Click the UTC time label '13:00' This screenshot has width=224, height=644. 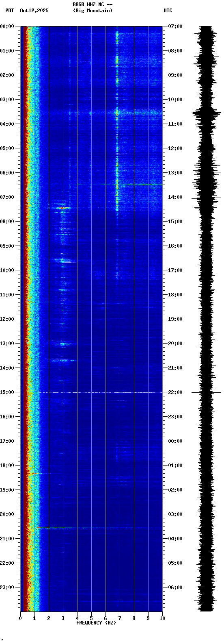pos(175,173)
